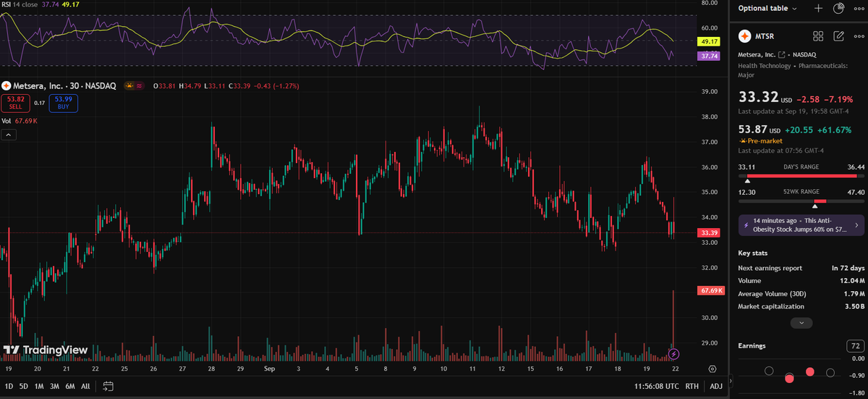Click the MTSR company logo in details panel
The height and width of the screenshot is (399, 868).
744,35
